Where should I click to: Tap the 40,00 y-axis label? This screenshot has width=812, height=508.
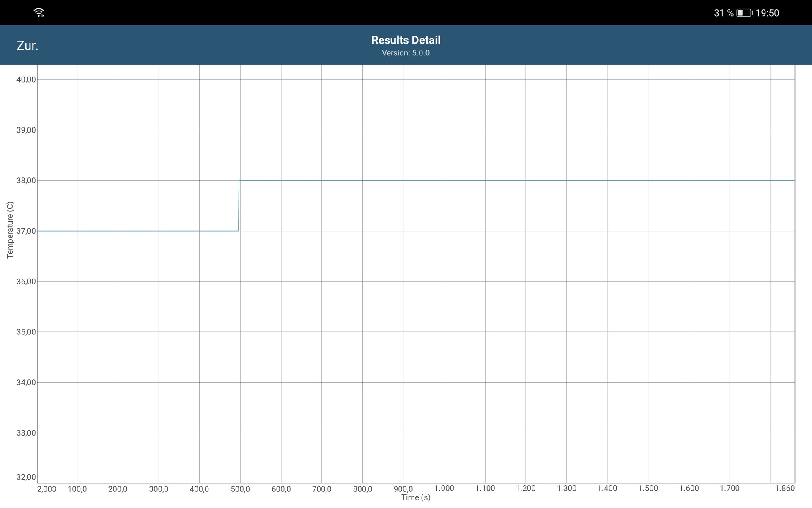tap(26, 80)
